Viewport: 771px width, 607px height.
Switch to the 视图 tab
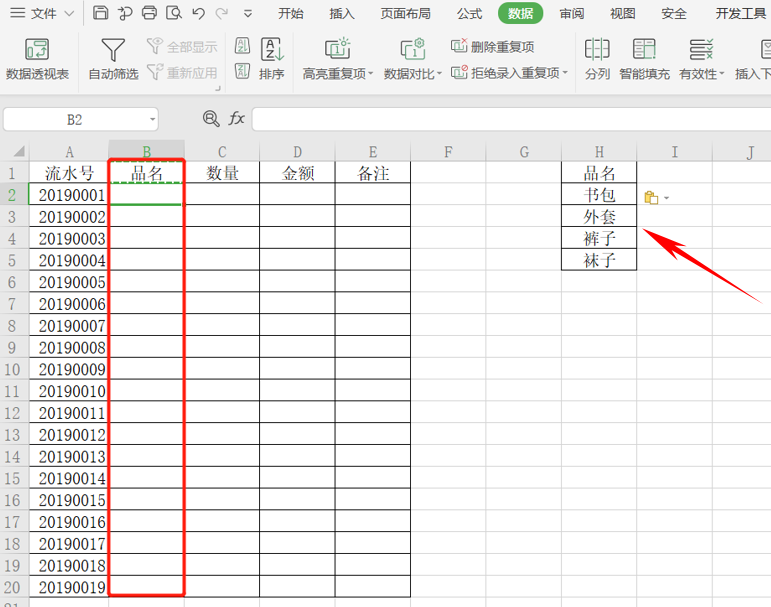pyautogui.click(x=623, y=13)
